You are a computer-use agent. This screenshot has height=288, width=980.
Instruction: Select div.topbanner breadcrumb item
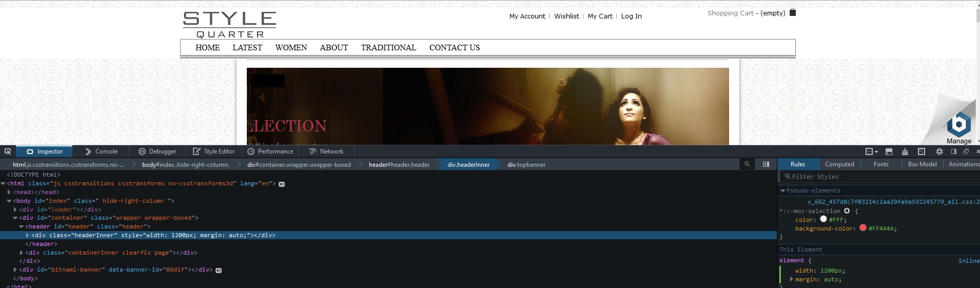click(x=526, y=165)
